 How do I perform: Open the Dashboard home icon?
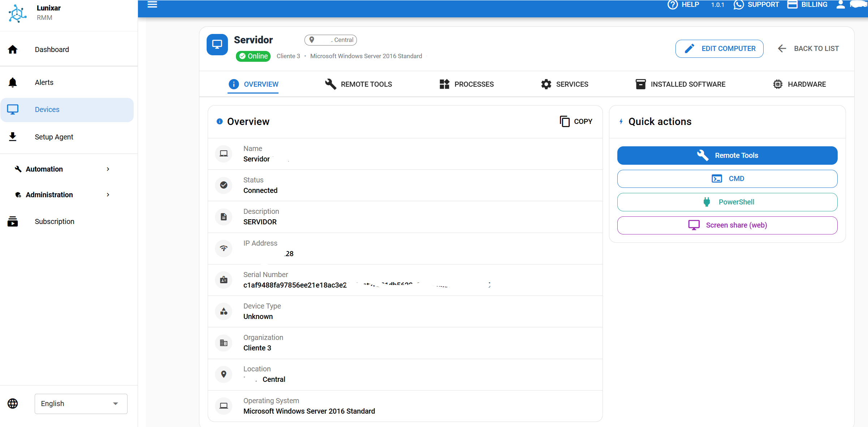(13, 49)
